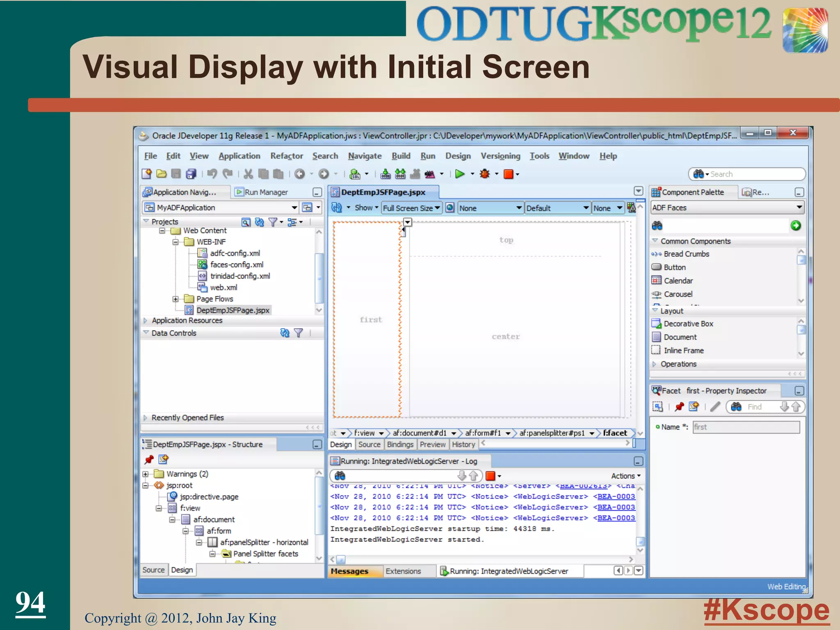Open the ADF Faces palette dropdown
The image size is (840, 630).
[x=799, y=208]
